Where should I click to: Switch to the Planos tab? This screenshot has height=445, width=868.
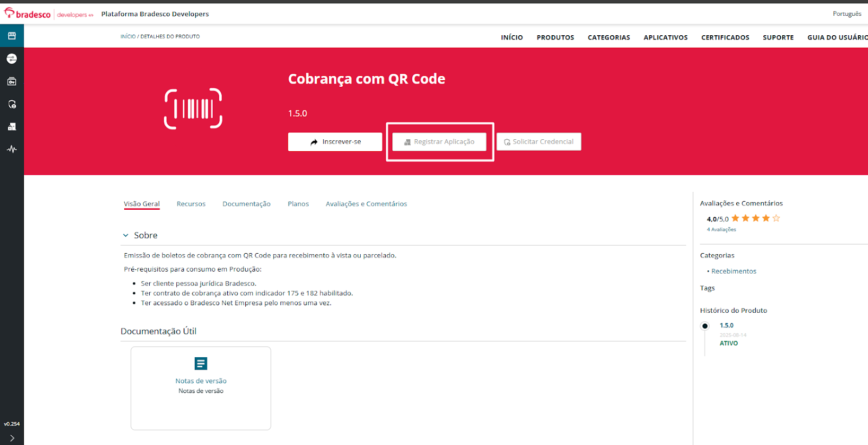point(298,204)
